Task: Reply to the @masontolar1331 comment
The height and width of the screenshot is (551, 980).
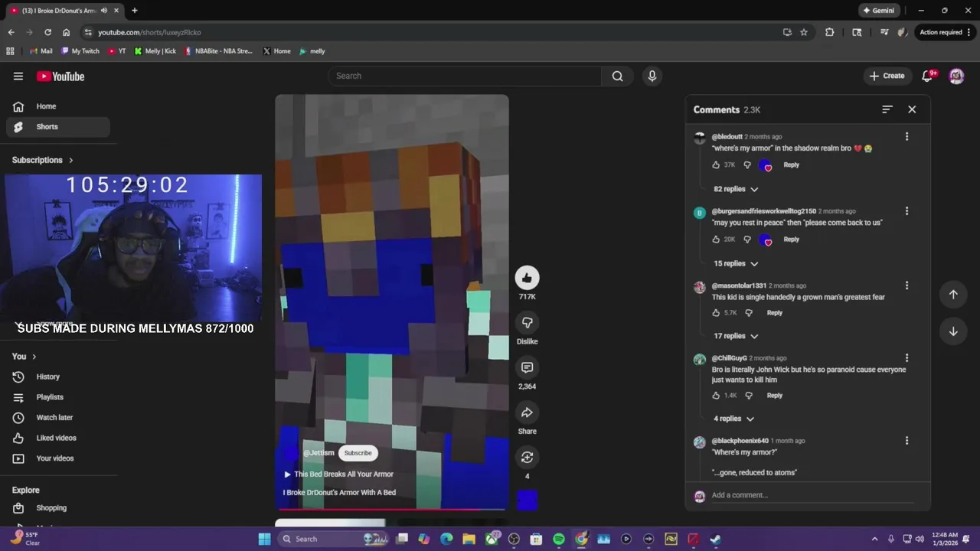Action: (x=775, y=312)
